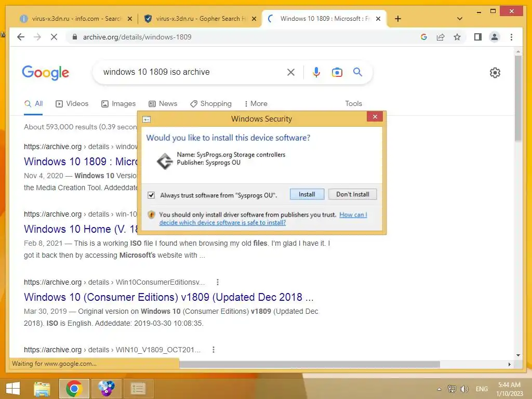Click the Chrome taskbar icon

pyautogui.click(x=74, y=389)
